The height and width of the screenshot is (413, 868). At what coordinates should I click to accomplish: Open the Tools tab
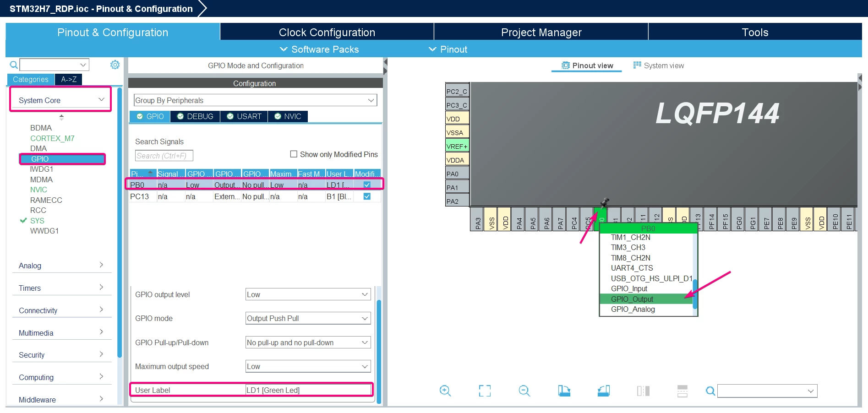[x=755, y=32]
